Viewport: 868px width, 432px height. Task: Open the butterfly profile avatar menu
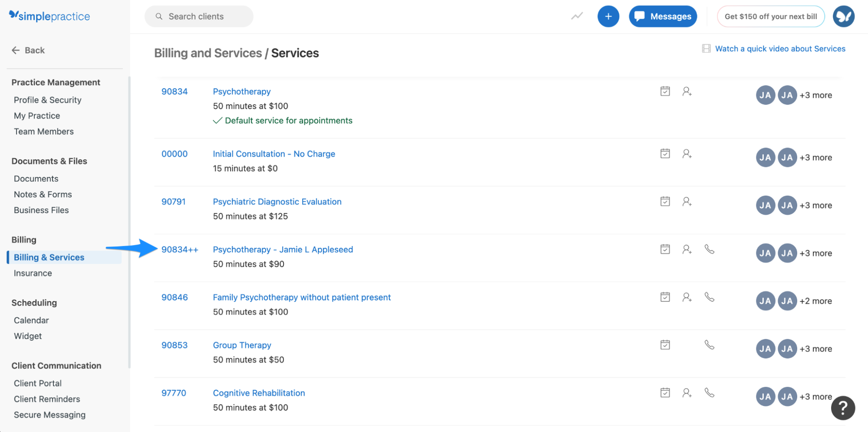(x=843, y=16)
